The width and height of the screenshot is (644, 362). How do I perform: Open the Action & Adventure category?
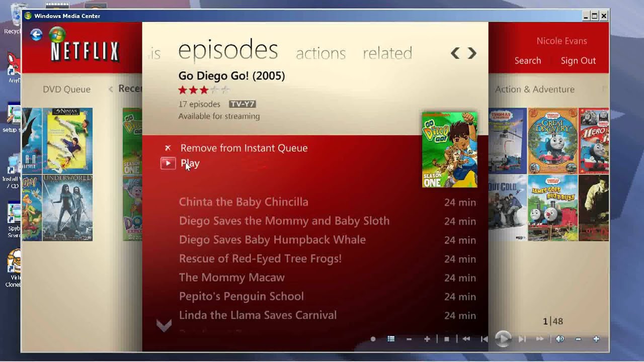(535, 89)
